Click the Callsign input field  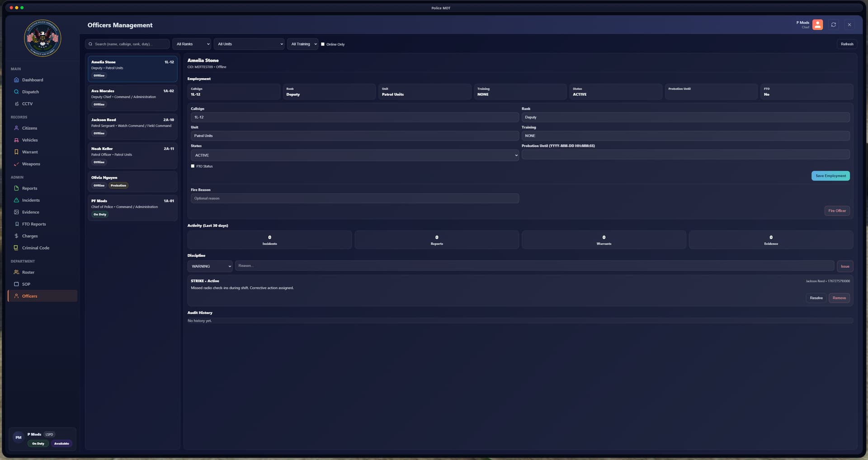click(355, 117)
